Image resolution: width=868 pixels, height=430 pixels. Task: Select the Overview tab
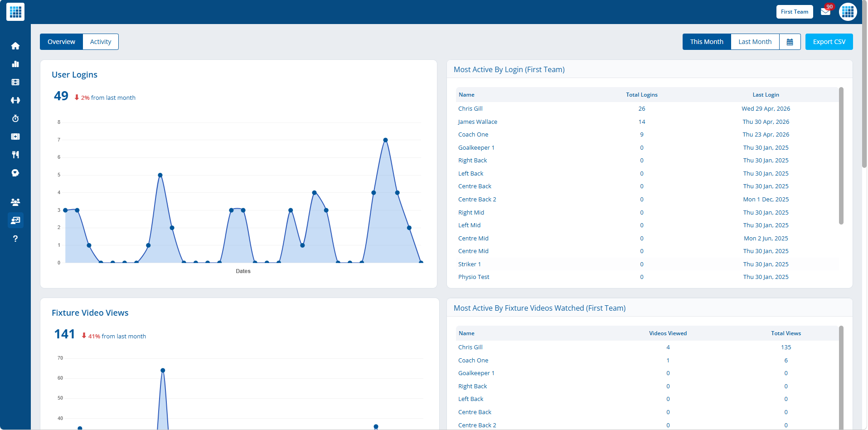click(x=61, y=41)
